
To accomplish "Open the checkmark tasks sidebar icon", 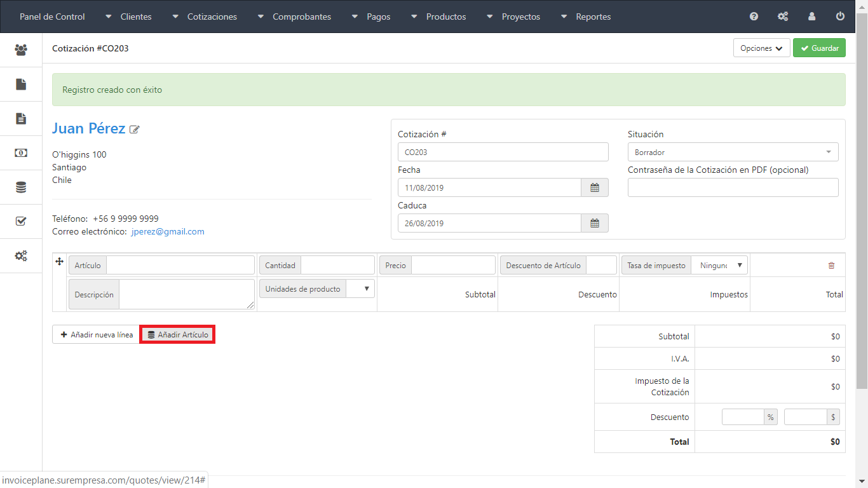I will tap(21, 221).
